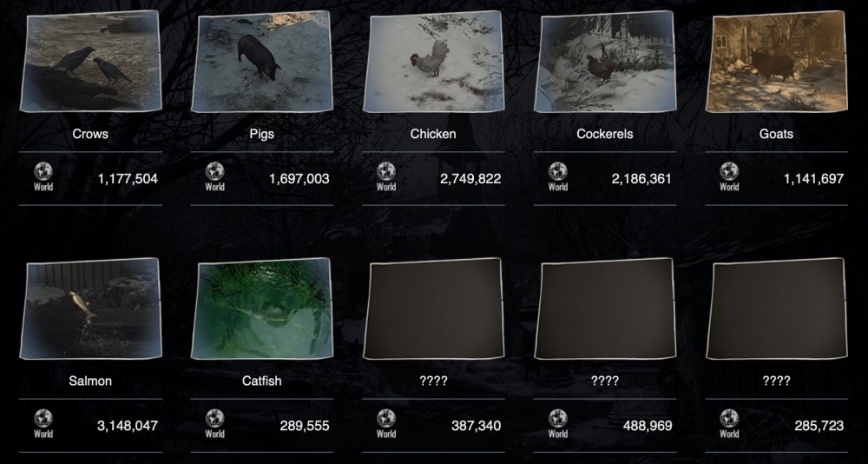This screenshot has width=868, height=464.
Task: Click the locked photo above the 285,723 count
Action: click(777, 308)
